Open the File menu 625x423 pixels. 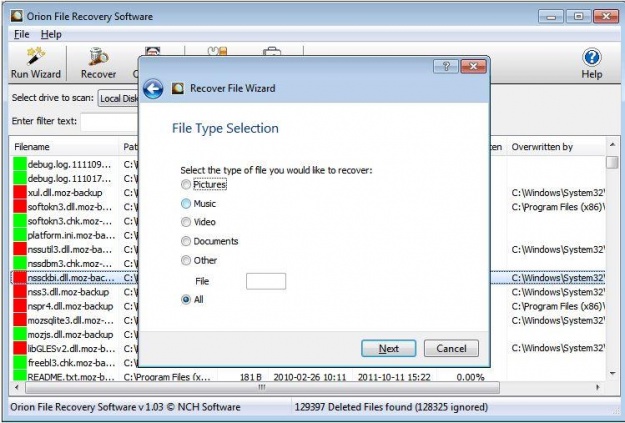pos(21,34)
